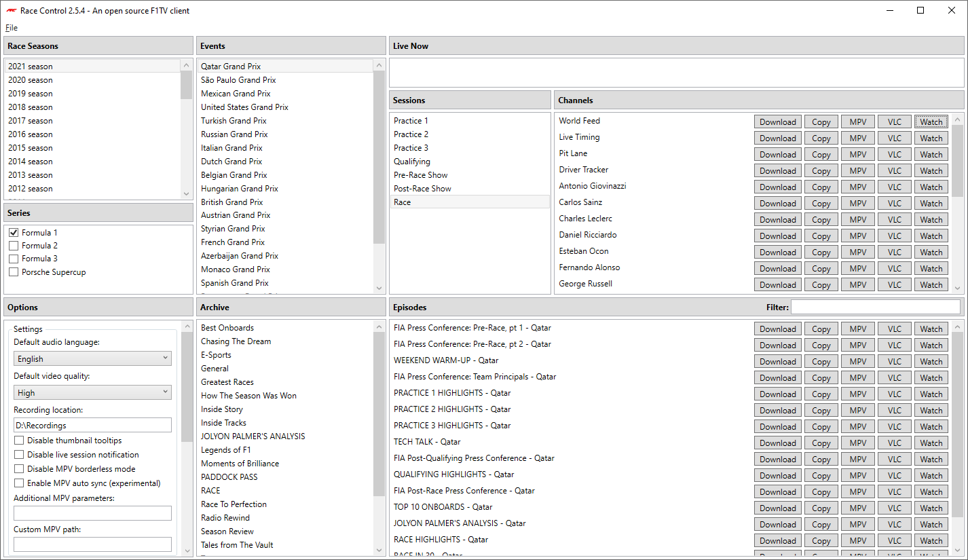The width and height of the screenshot is (968, 560).
Task: Check the Porsche Supercup series box
Action: click(x=13, y=272)
